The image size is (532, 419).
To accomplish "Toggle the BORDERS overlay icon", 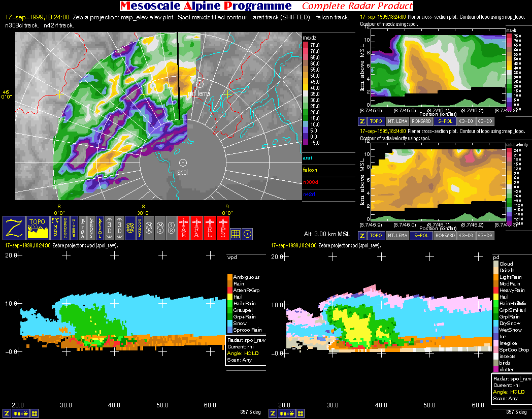I will coord(65,228).
